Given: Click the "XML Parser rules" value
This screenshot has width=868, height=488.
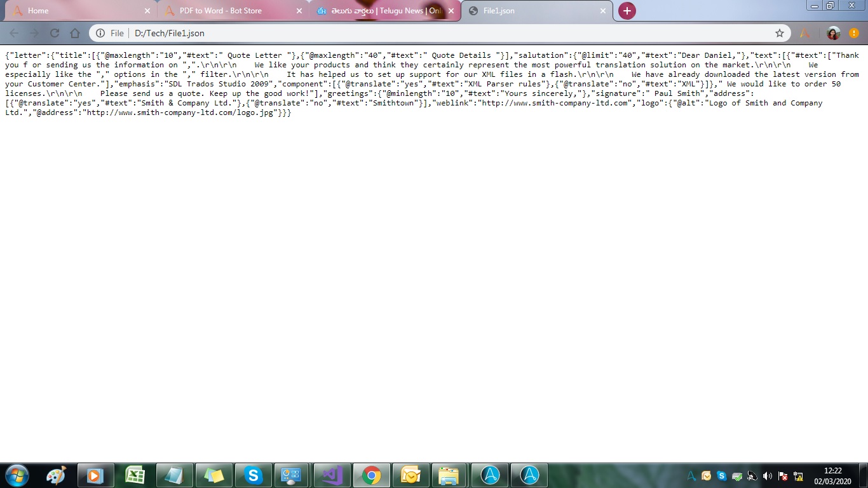Looking at the screenshot, I should [505, 84].
